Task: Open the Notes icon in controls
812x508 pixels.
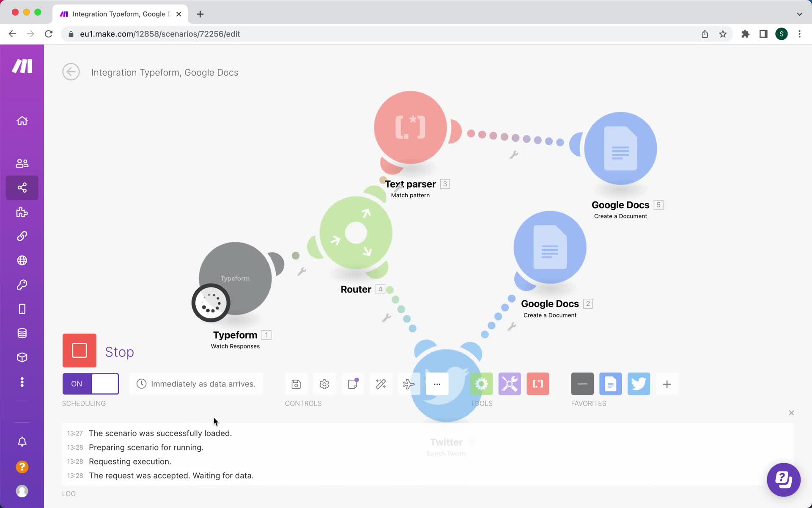Action: 353,384
